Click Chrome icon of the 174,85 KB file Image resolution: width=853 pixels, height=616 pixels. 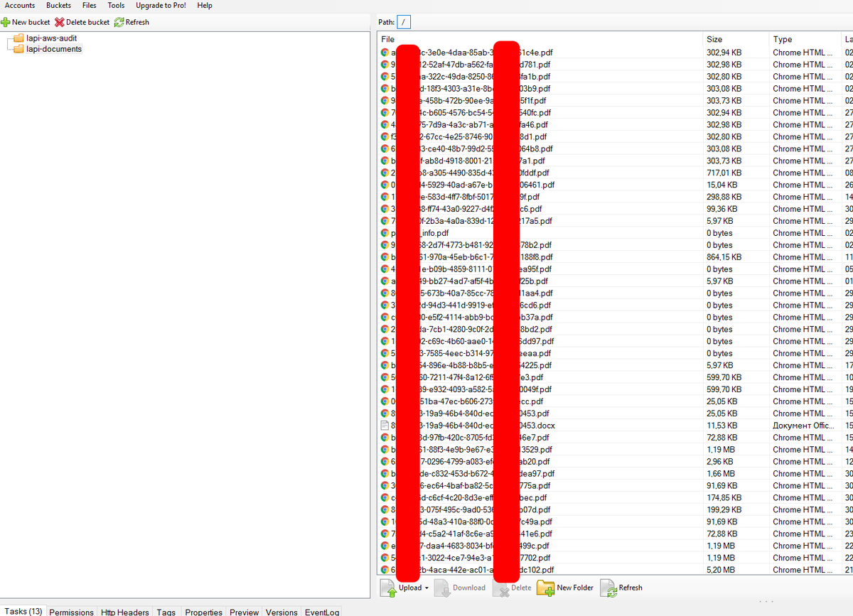(385, 498)
